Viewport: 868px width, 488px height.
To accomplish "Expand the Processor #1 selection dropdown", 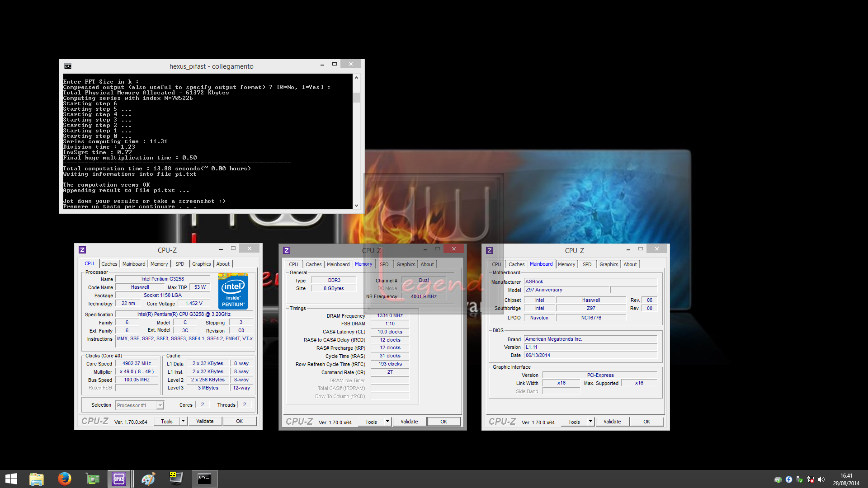I will pos(160,405).
